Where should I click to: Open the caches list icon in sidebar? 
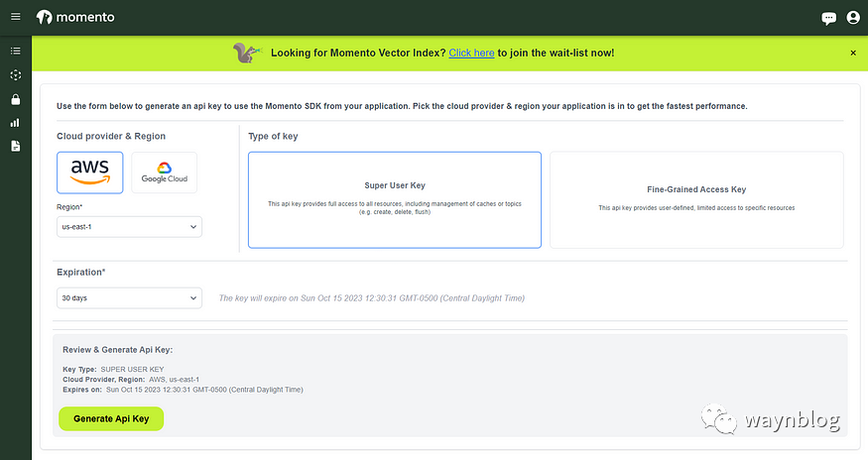(16, 51)
